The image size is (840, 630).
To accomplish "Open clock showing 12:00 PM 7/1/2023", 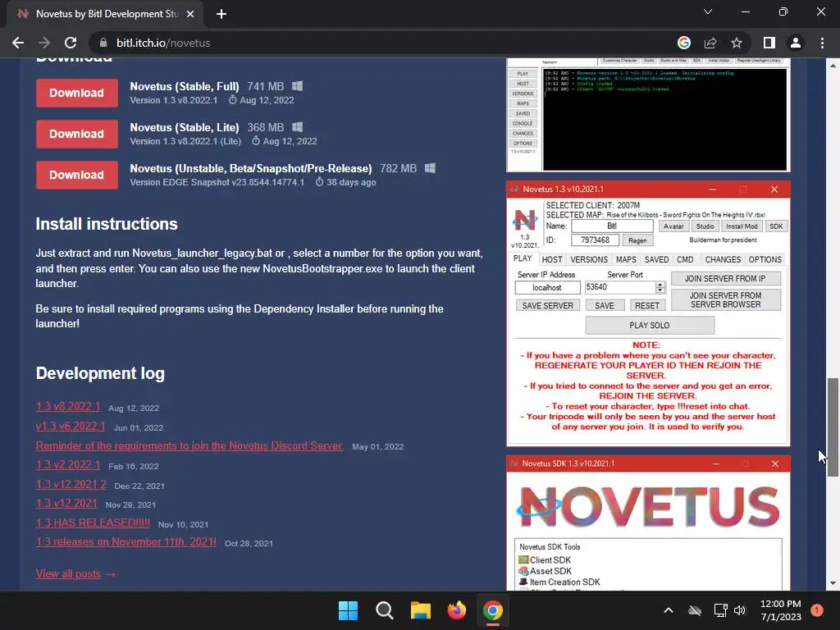I will coord(781,610).
